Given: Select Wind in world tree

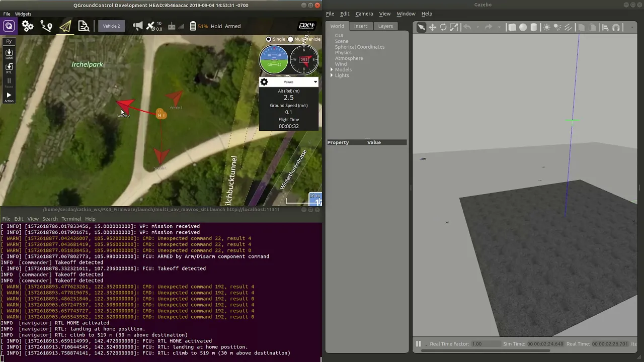Looking at the screenshot, I should 341,64.
